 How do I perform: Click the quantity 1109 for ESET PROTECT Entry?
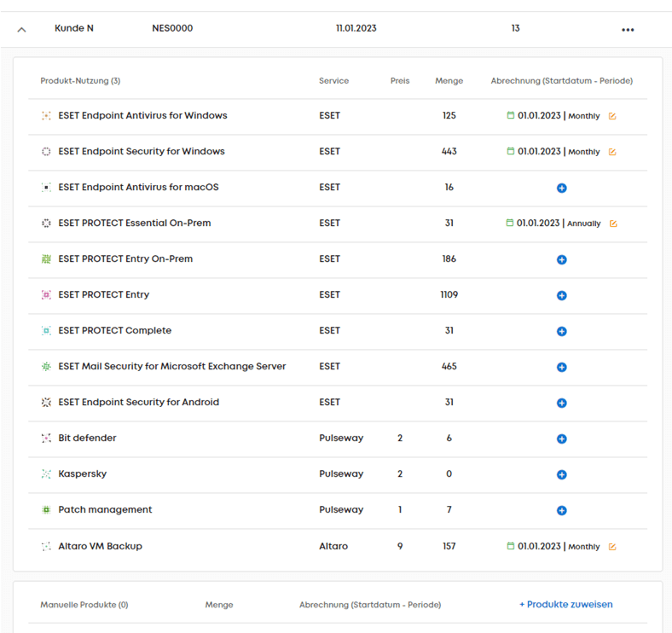click(449, 294)
